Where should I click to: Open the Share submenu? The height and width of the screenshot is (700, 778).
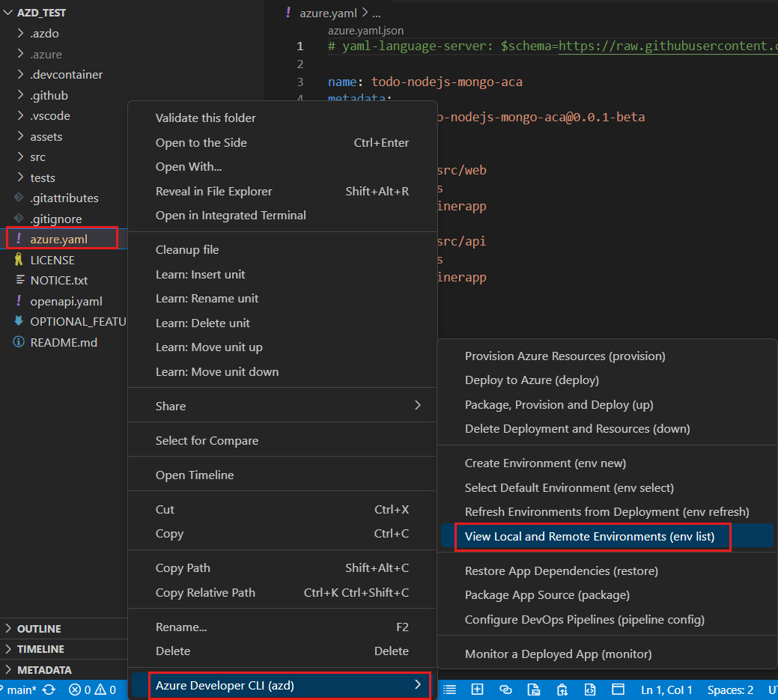(282, 406)
